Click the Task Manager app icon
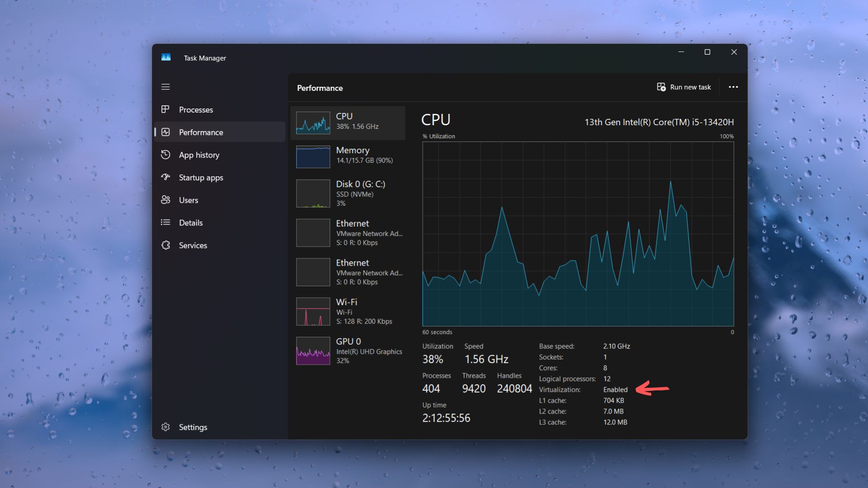The width and height of the screenshot is (868, 488). [x=166, y=57]
